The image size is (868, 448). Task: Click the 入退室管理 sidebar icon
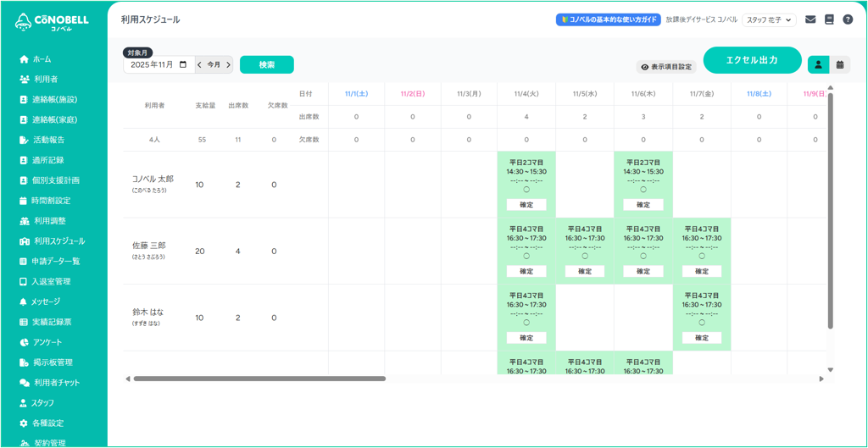click(24, 281)
